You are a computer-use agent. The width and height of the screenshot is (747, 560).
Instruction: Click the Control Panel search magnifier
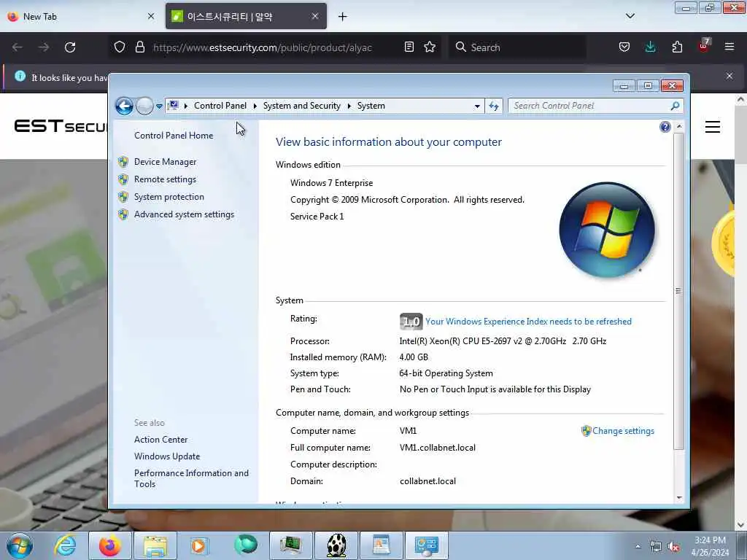(x=675, y=106)
